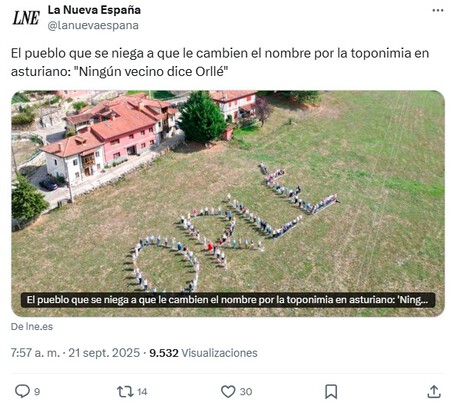Click the @lanuevaespana handle
450x409 pixels.
pyautogui.click(x=93, y=25)
